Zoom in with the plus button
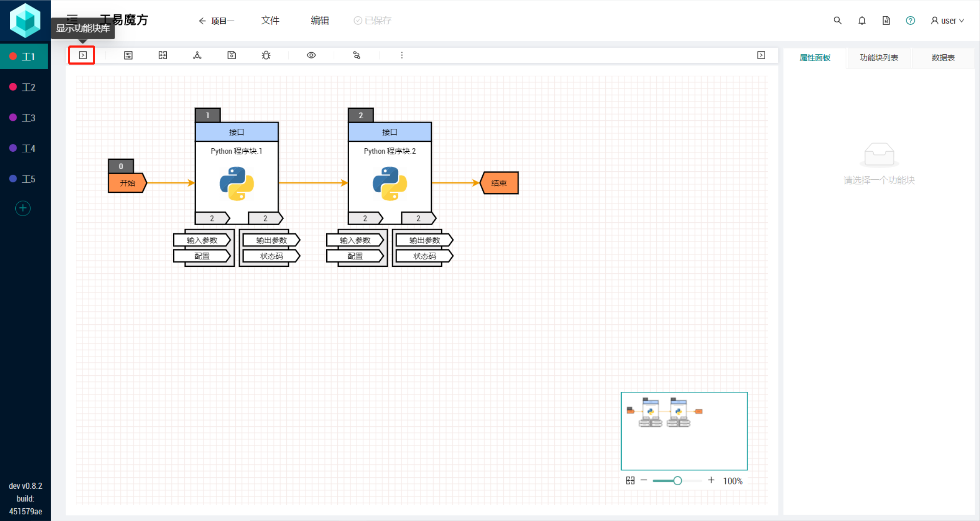The width and height of the screenshot is (980, 521). pos(711,480)
